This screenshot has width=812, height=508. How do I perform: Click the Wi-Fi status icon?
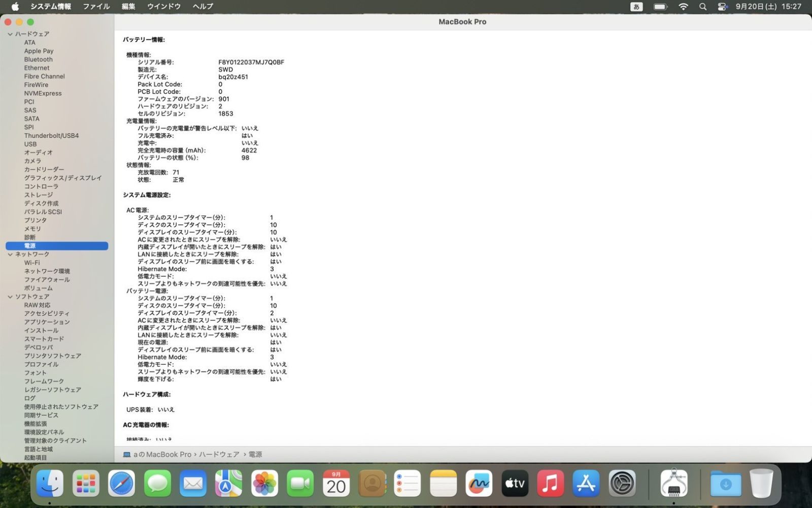click(683, 7)
